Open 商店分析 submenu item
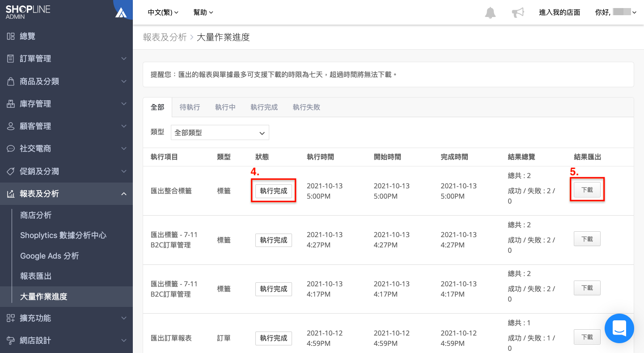This screenshot has height=353, width=644. point(36,215)
